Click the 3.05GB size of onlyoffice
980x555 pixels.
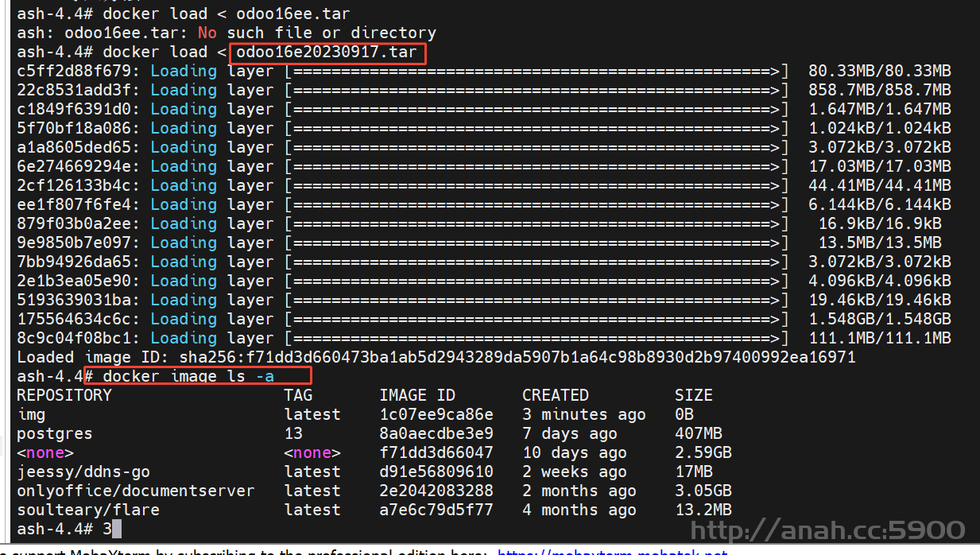coord(703,491)
